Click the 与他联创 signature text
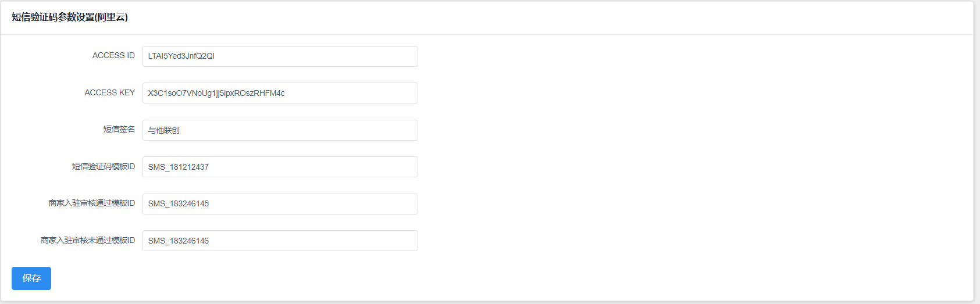 point(163,130)
